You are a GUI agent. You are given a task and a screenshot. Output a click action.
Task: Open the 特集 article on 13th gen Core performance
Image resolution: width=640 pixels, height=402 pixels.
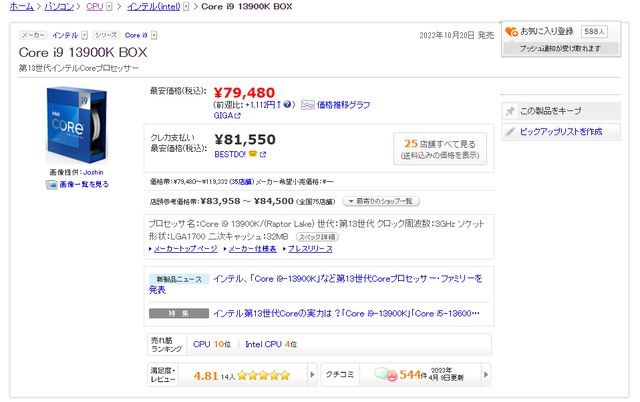coord(347,313)
